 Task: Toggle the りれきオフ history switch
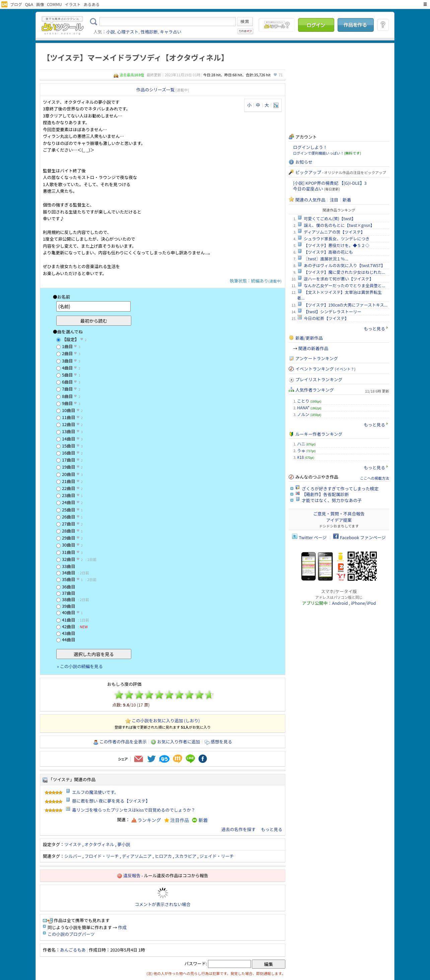click(245, 31)
